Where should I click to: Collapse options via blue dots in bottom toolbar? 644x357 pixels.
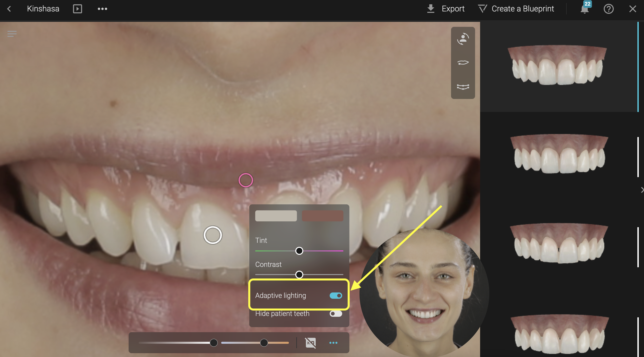pyautogui.click(x=333, y=343)
